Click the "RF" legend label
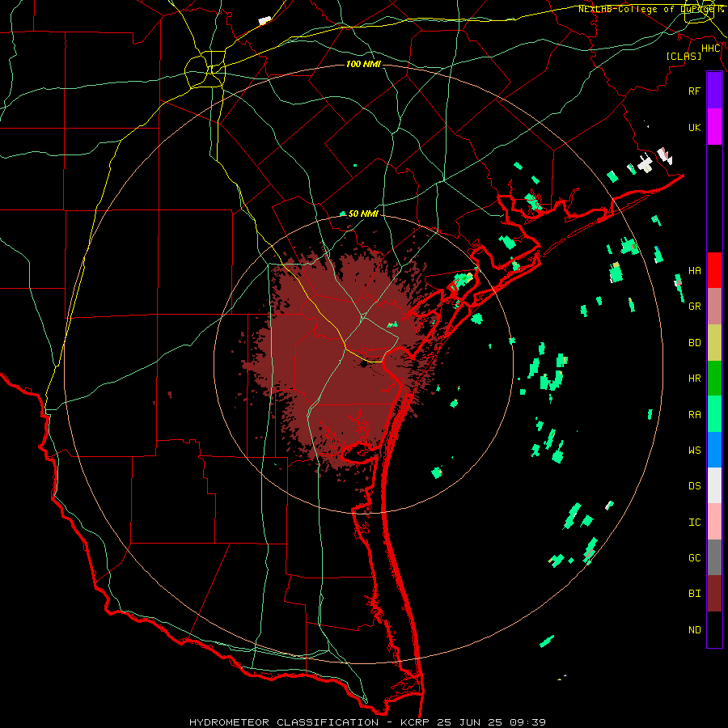This screenshot has width=728, height=728. [695, 91]
